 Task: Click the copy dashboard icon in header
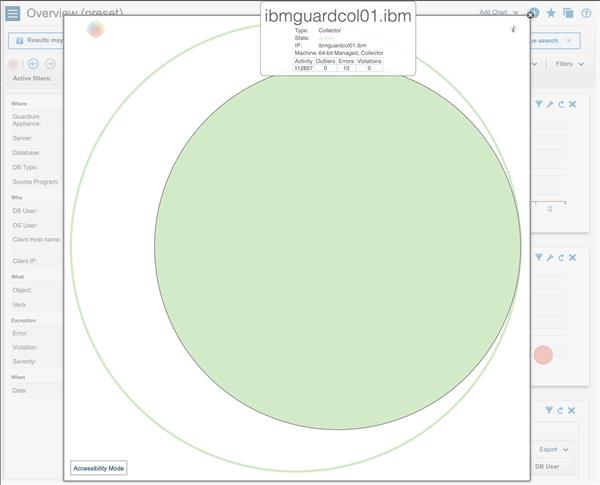point(568,13)
